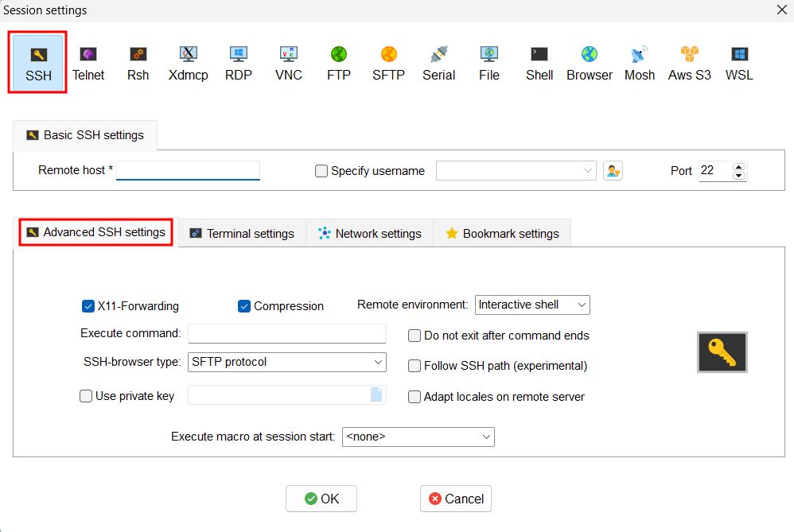Open the Bookmark settings tab
The width and height of the screenshot is (794, 532).
pyautogui.click(x=502, y=233)
